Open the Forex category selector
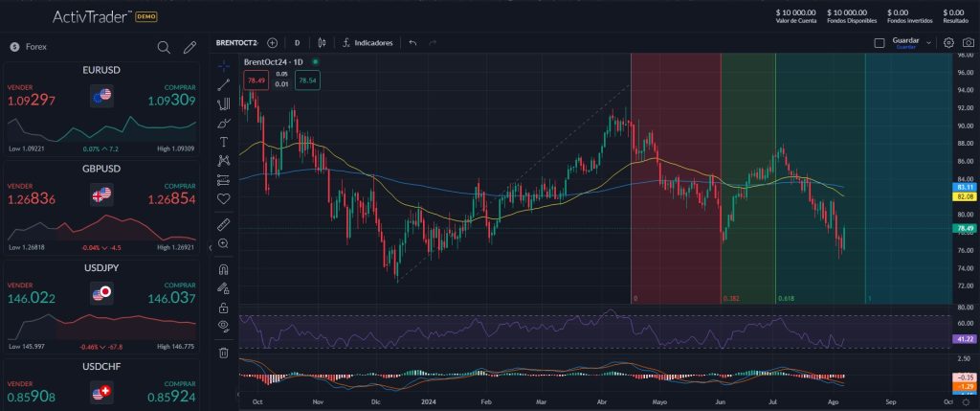The height and width of the screenshot is (411, 980). click(x=36, y=47)
